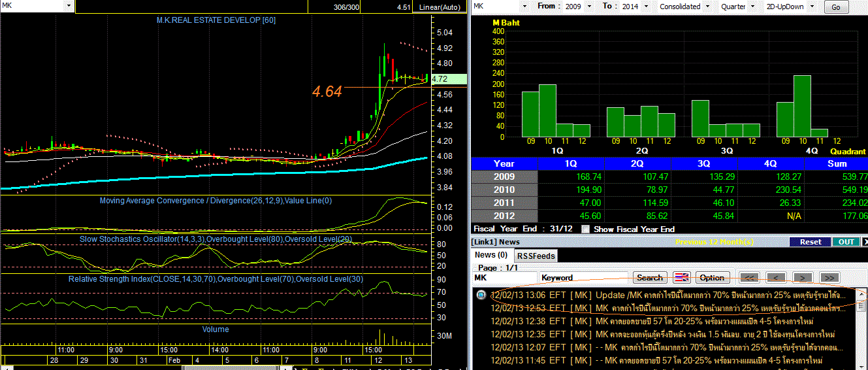Viewport: 868px width, 370px height.
Task: Toggle the Linear(Auto) scale button
Action: [x=439, y=7]
